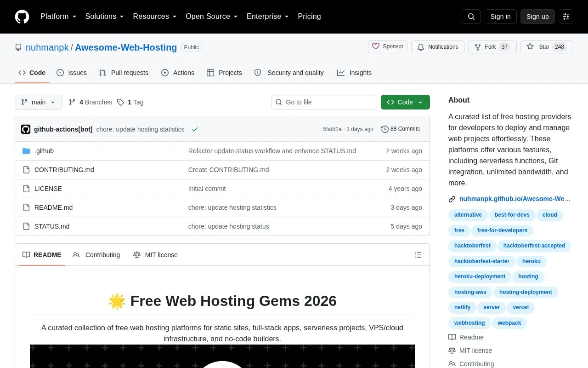View the 88 Commits history
Screen dimensions: 588x368
click(x=401, y=129)
